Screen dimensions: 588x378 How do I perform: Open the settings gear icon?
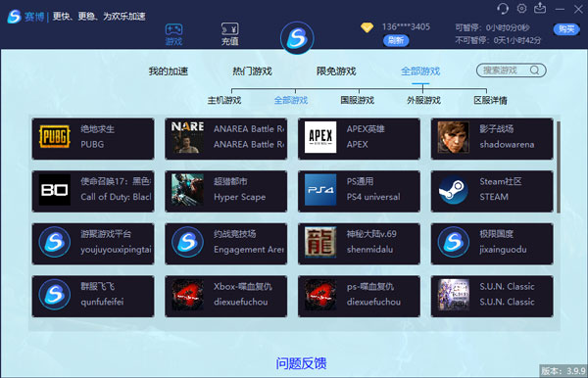click(x=521, y=8)
